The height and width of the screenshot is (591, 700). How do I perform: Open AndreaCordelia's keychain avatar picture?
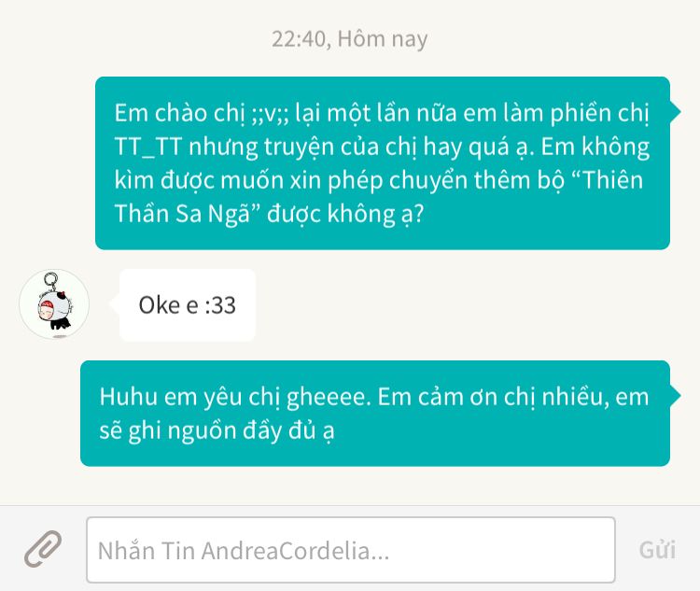coord(54,304)
